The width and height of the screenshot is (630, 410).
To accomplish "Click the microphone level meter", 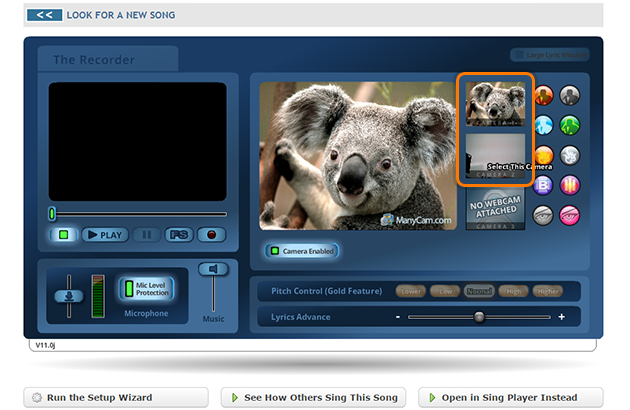I will (x=98, y=296).
